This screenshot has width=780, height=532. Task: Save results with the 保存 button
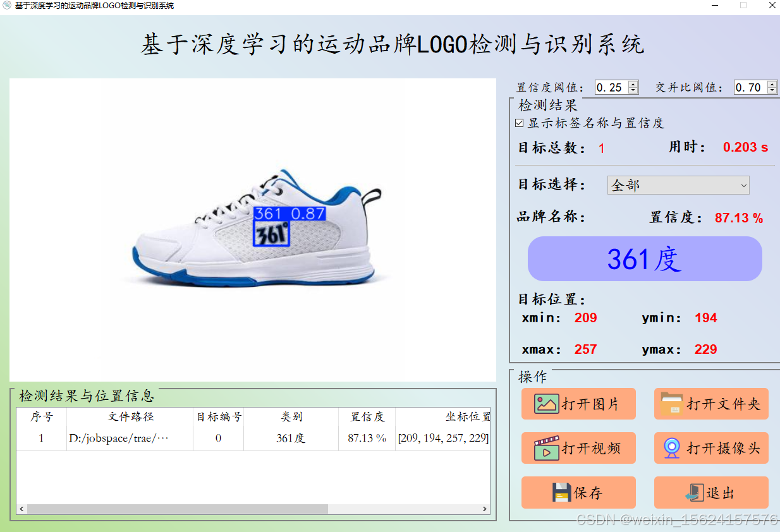tap(578, 492)
